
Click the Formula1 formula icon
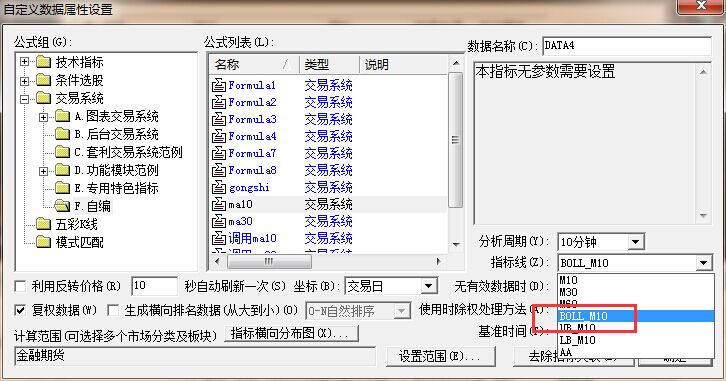[x=219, y=85]
